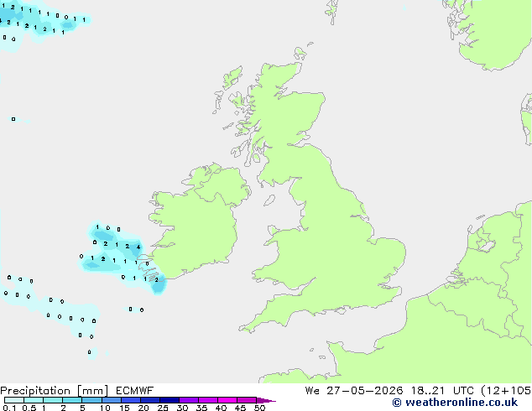The height and width of the screenshot is (411, 532).
Task: Click the '30' legend scale label
Action: (182, 408)
